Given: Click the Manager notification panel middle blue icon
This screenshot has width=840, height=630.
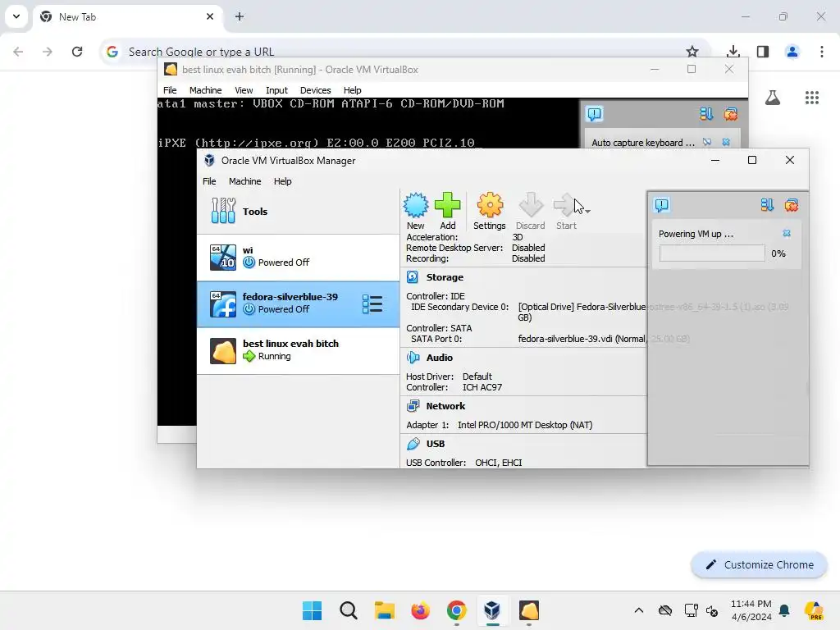Looking at the screenshot, I should click(767, 205).
